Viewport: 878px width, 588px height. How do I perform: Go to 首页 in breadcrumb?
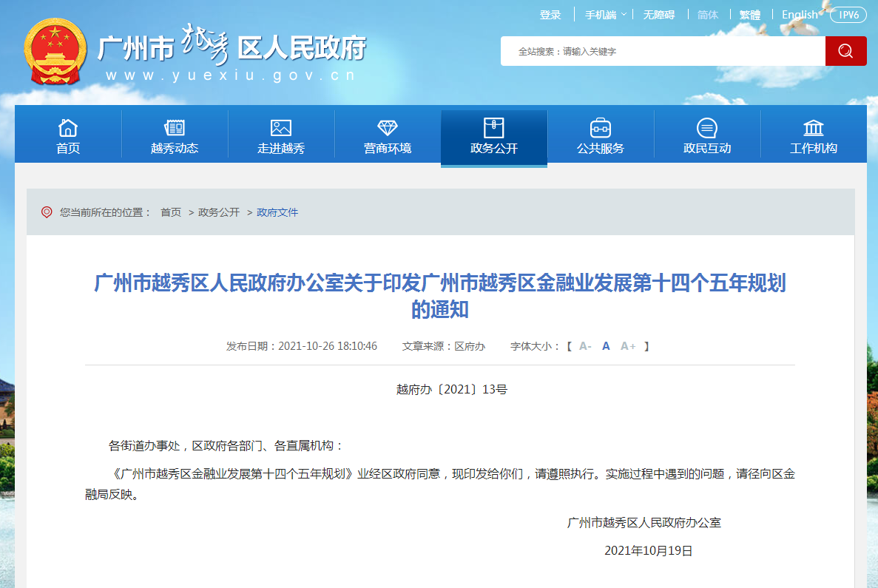171,212
